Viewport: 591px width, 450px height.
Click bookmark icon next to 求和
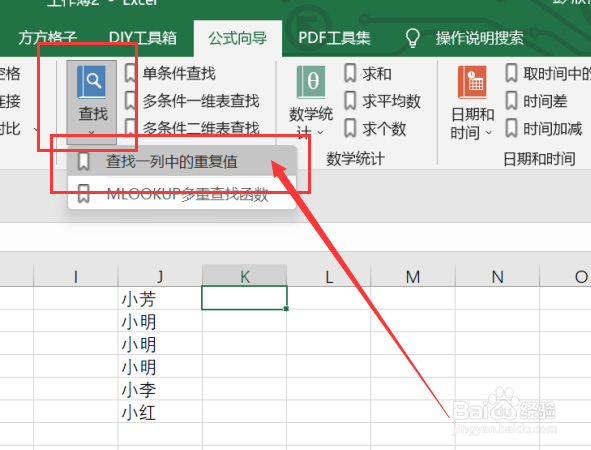[350, 73]
